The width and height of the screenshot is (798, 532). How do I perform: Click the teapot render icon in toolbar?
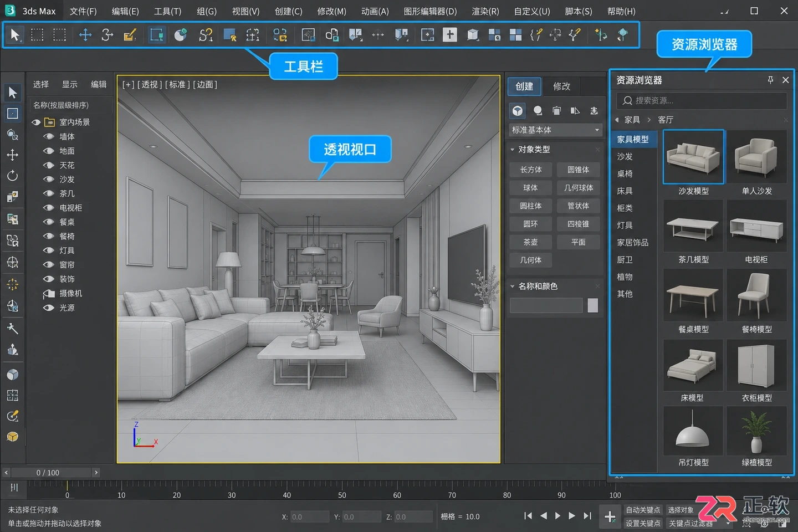[x=180, y=35]
